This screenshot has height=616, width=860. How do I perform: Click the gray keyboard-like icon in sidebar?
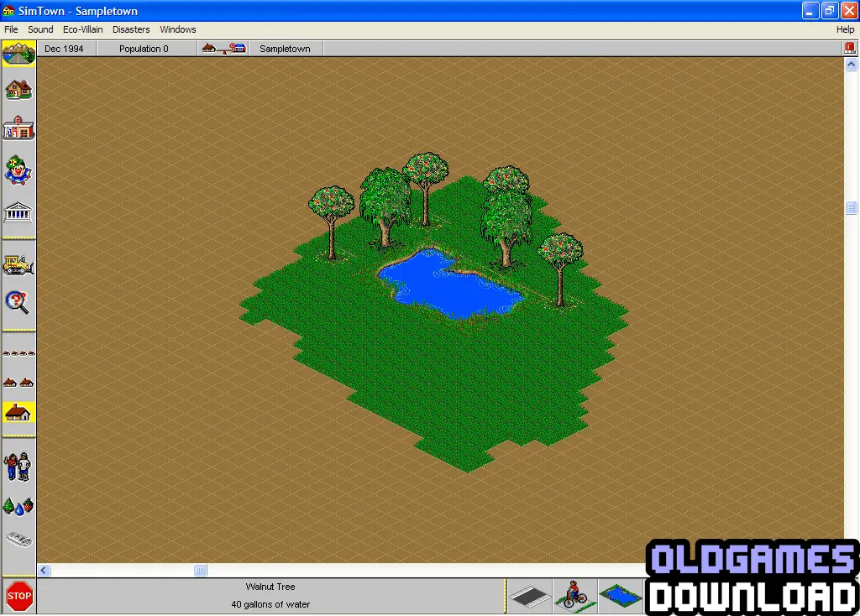19,540
